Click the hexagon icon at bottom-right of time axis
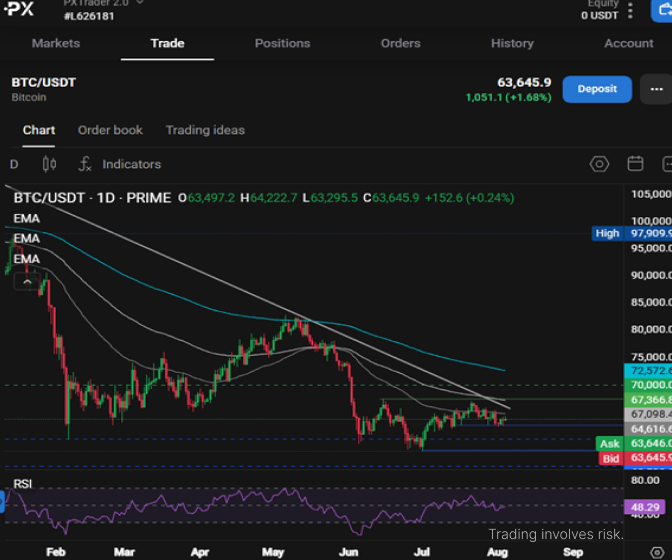Screen dimensions: 672x560 coord(657,552)
